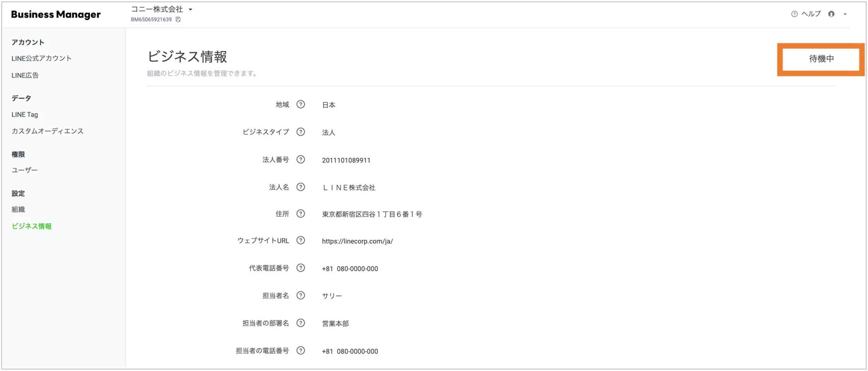Click help icon next to 住所
This screenshot has height=371, width=868.
coord(301,214)
